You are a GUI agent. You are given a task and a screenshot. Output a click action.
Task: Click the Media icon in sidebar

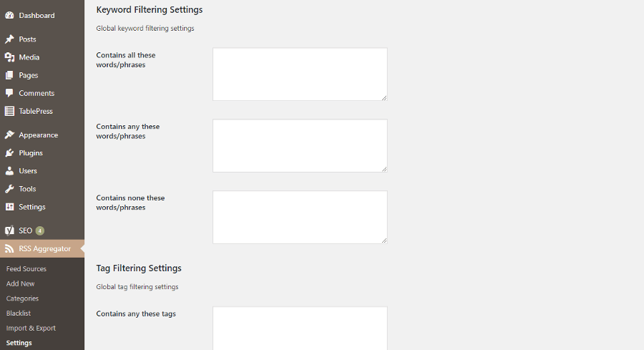tap(9, 57)
